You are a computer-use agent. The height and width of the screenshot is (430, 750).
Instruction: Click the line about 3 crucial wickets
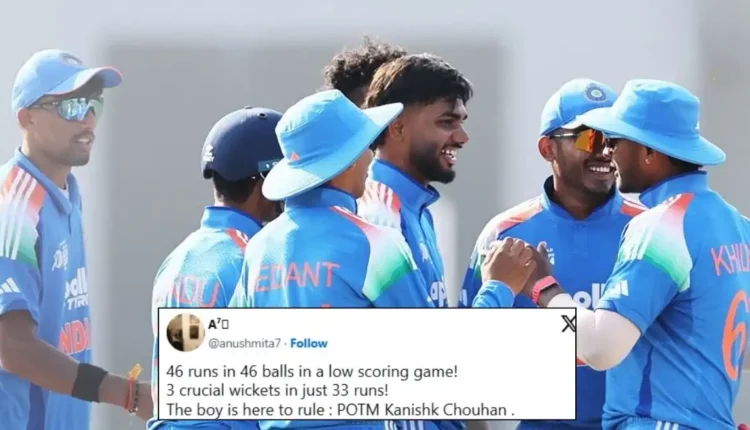tap(277, 390)
